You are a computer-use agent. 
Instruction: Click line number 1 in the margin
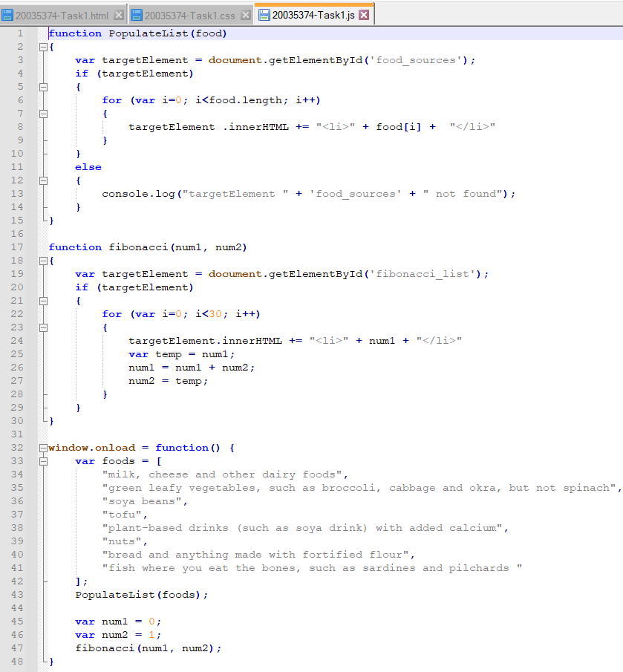tap(20, 33)
